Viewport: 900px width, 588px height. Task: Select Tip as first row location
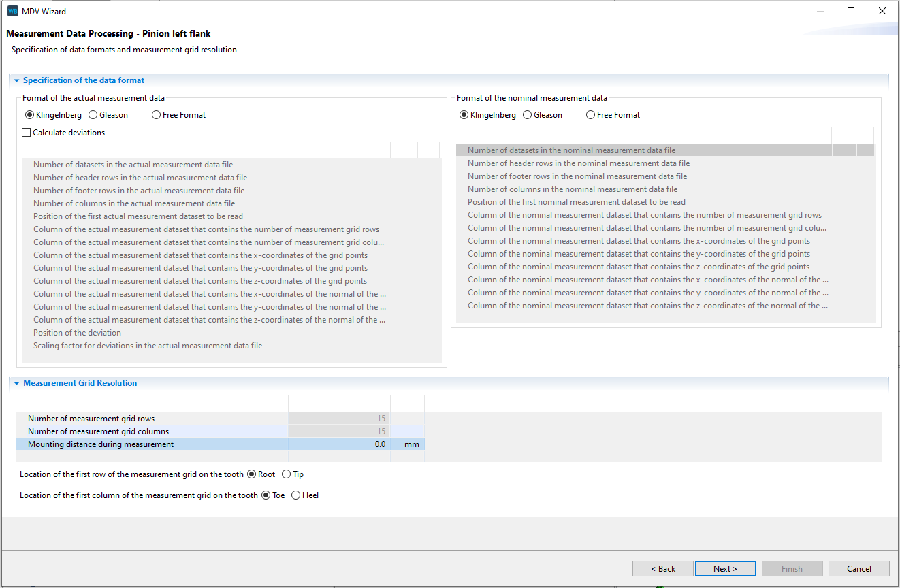coord(285,474)
